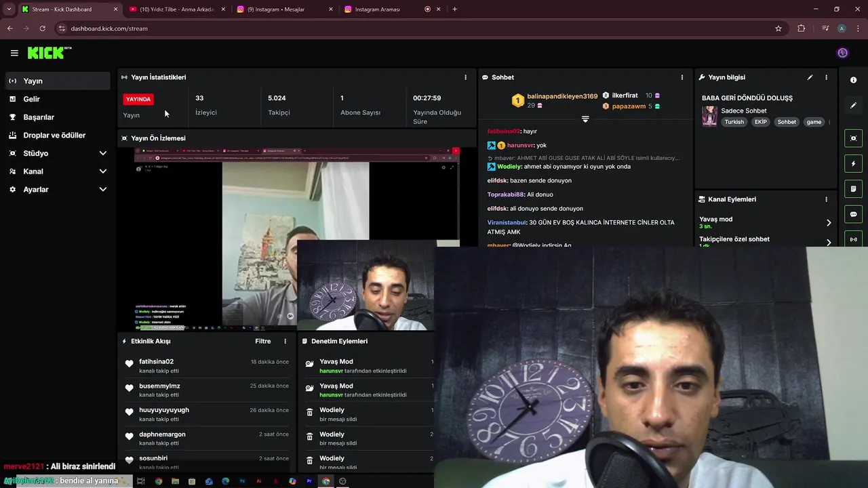Toggle the broadcast signal panel in the right rail
The height and width of the screenshot is (488, 868).
point(853,239)
